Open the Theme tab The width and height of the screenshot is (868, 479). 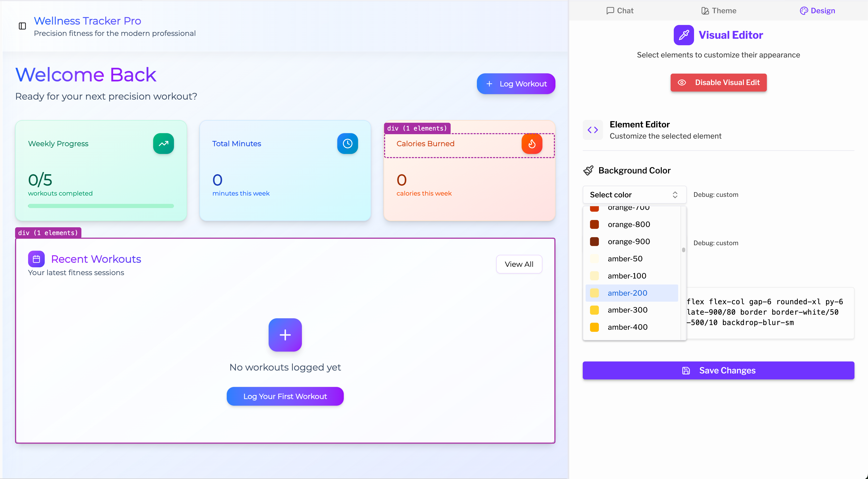click(x=718, y=10)
